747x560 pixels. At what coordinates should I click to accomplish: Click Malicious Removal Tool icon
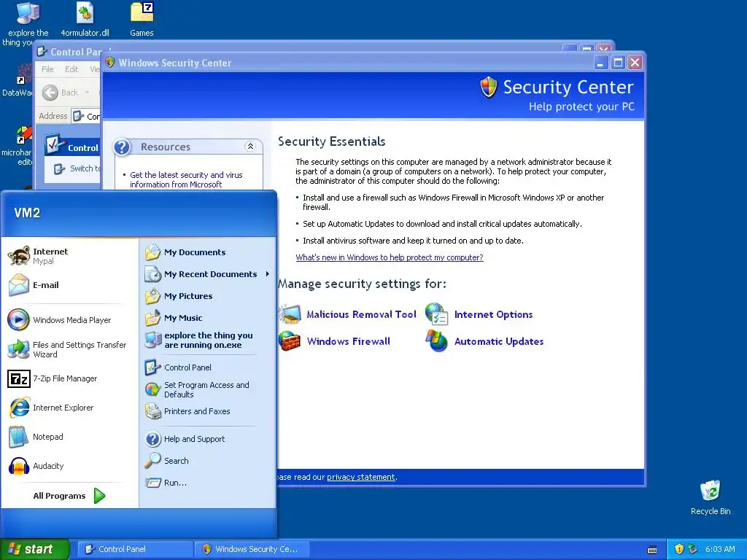point(290,314)
